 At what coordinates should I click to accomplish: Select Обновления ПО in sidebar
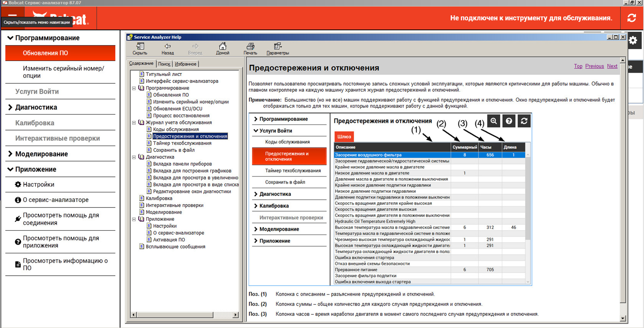60,53
